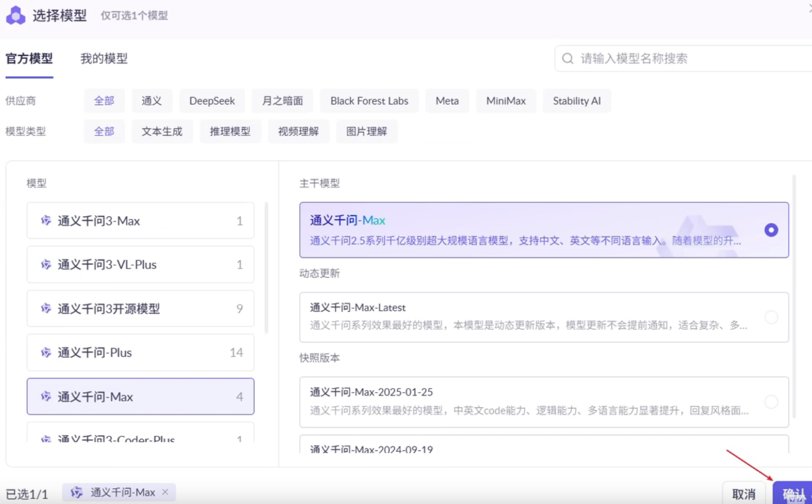The width and height of the screenshot is (812, 504).
Task: Filter model type by 推理模型
Action: tap(230, 132)
